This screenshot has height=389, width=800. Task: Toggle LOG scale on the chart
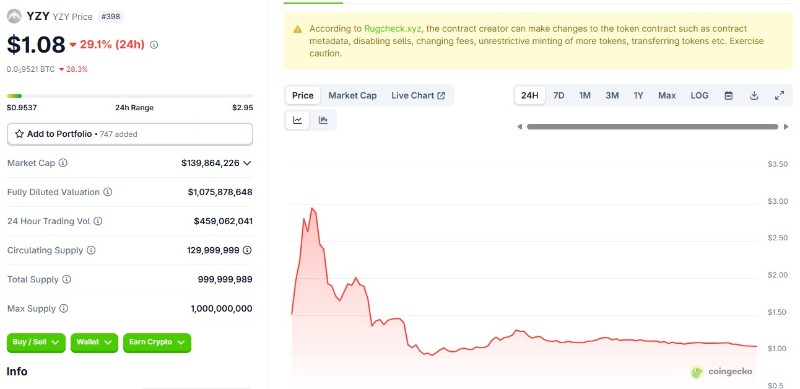coord(699,95)
